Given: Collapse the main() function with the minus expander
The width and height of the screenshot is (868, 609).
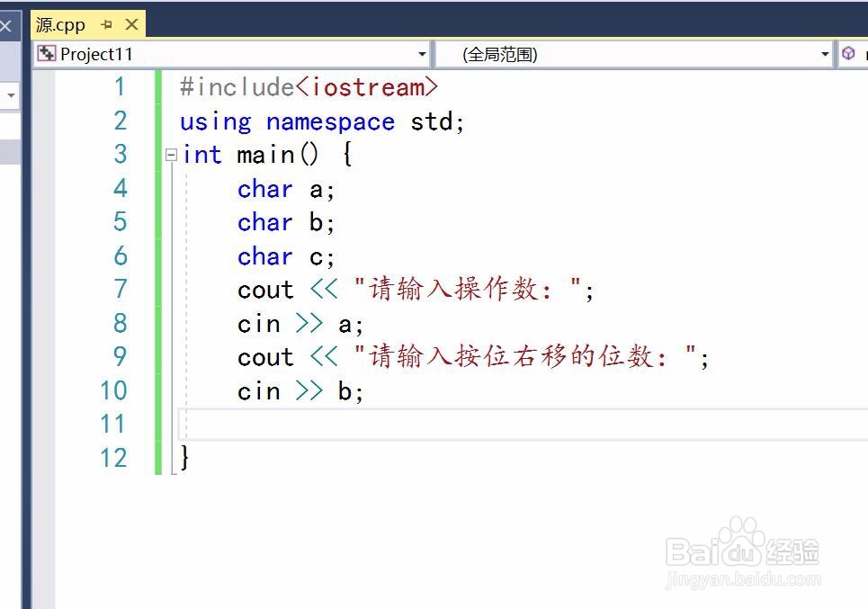Looking at the screenshot, I should pyautogui.click(x=170, y=155).
